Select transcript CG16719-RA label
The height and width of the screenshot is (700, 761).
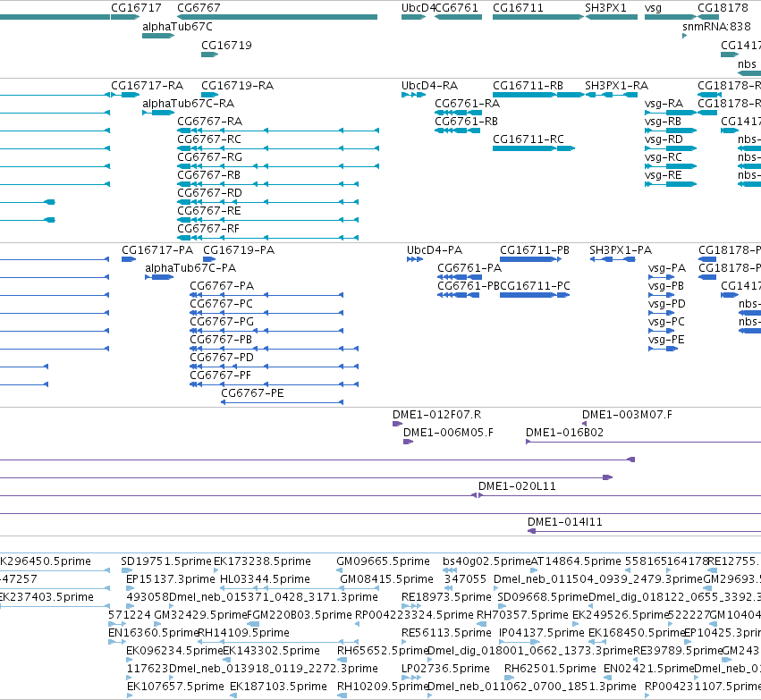[237, 86]
